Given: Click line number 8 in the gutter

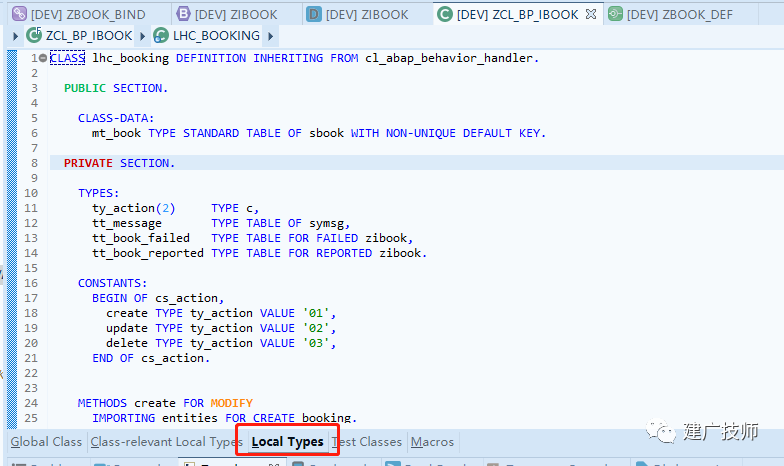Looking at the screenshot, I should coord(34,163).
